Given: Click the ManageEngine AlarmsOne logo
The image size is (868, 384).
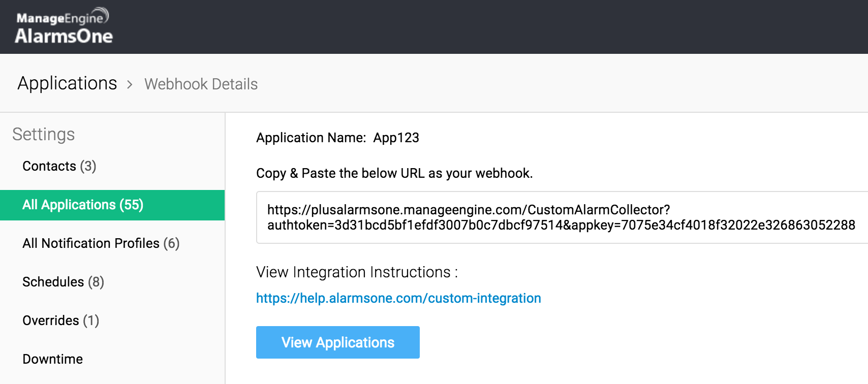Looking at the screenshot, I should coord(64,26).
